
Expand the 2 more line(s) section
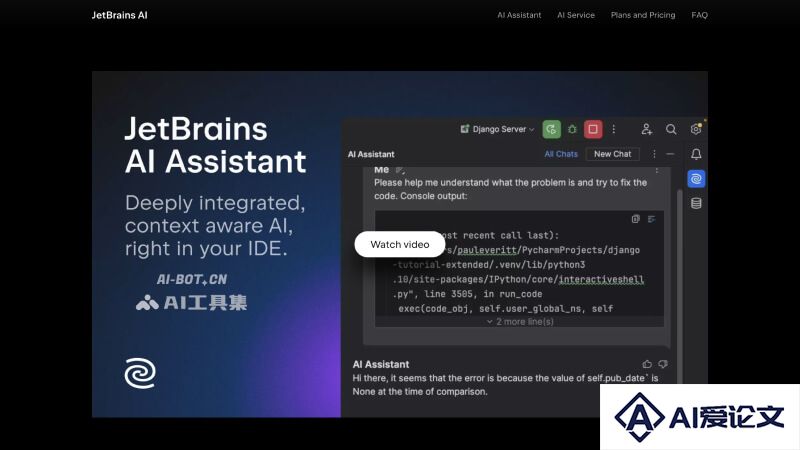click(x=519, y=321)
